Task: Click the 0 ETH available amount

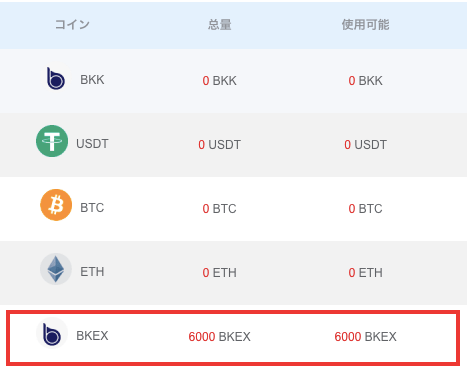Action: [x=365, y=273]
